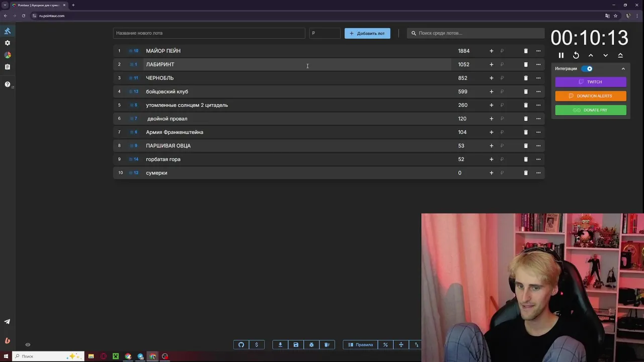Delete the ЛАБИРИНТ lot
This screenshot has width=644, height=362.
click(x=526, y=64)
